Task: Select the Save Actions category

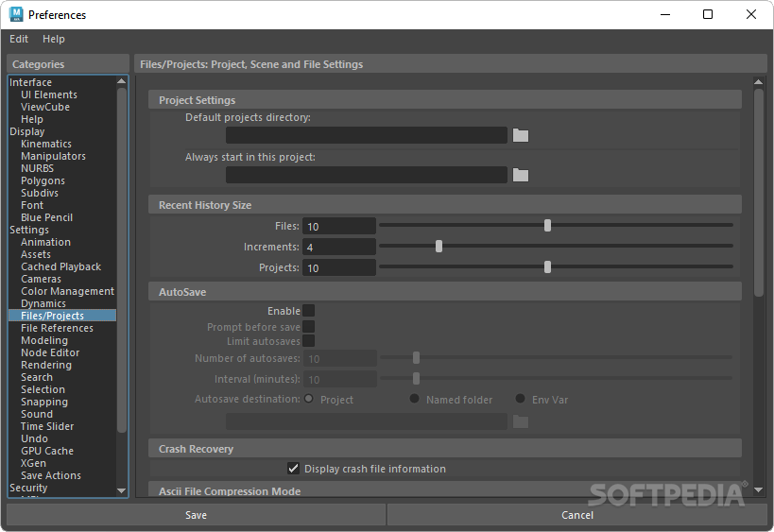Action: pyautogui.click(x=51, y=475)
